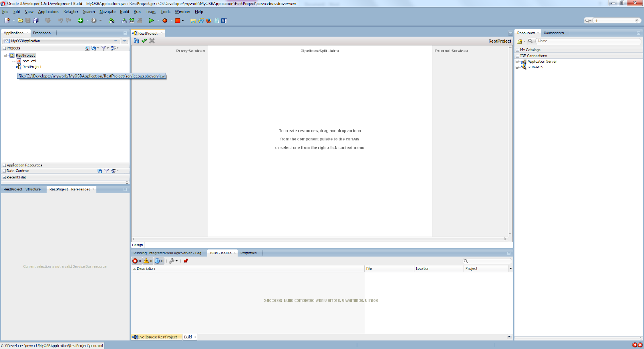
Task: Click the Word document toolbar icon
Action: [224, 21]
